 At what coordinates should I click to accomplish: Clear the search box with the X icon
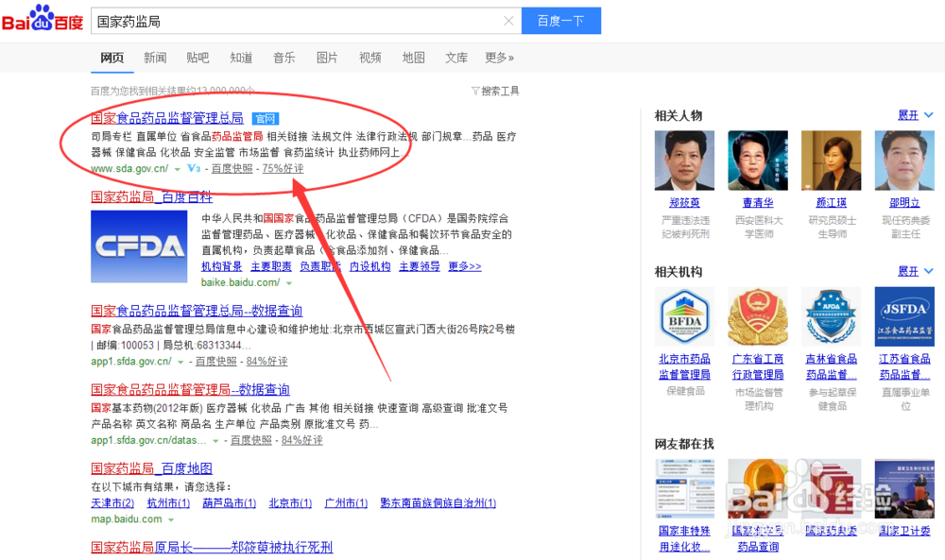coord(508,21)
